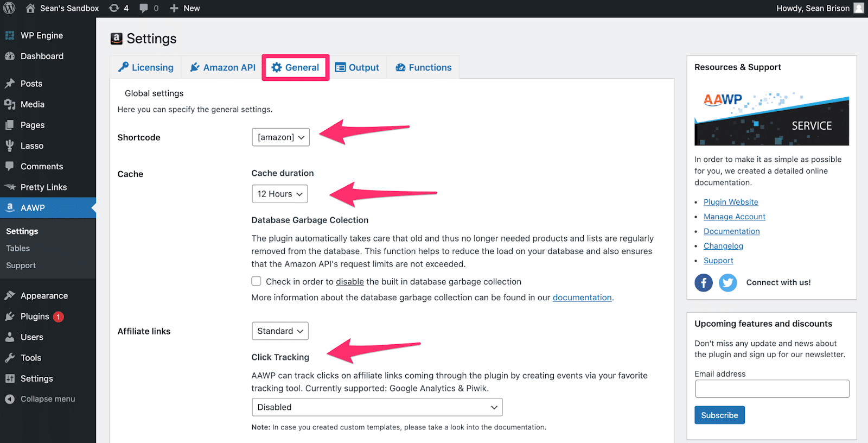Open the Changelog link

tap(723, 246)
